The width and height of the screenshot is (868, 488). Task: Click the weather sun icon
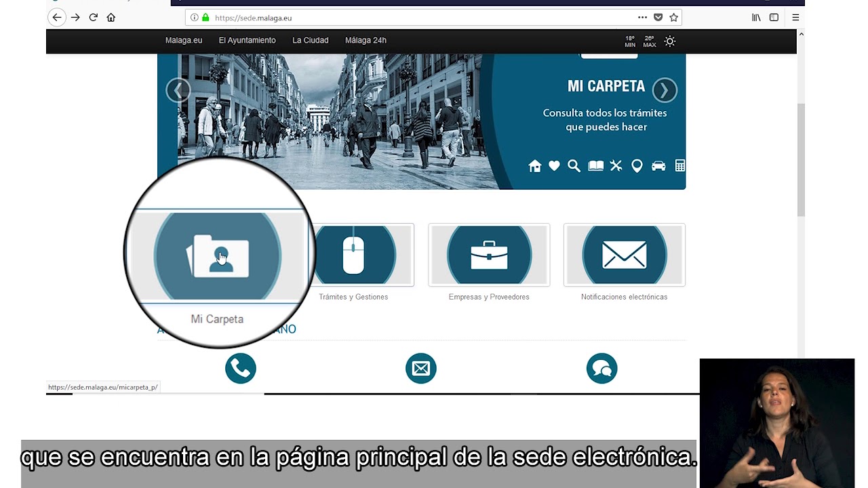669,41
